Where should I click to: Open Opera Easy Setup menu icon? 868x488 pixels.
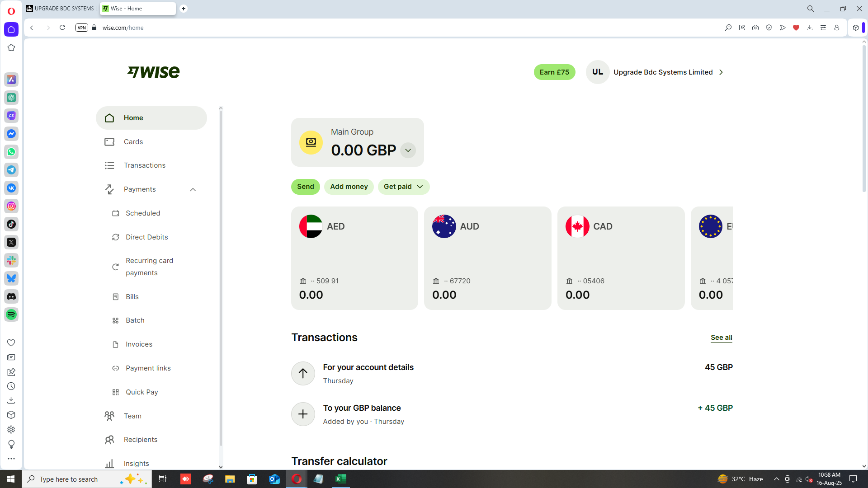[x=823, y=28]
